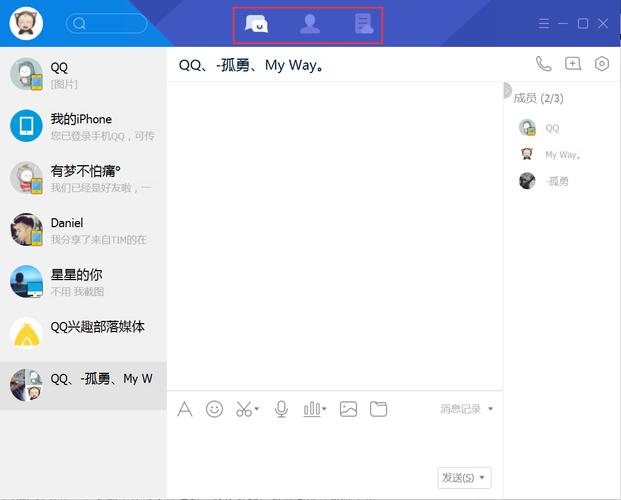Screen dimensions: 621x500
Task: Click member My Way。 in members list
Action: click(562, 155)
